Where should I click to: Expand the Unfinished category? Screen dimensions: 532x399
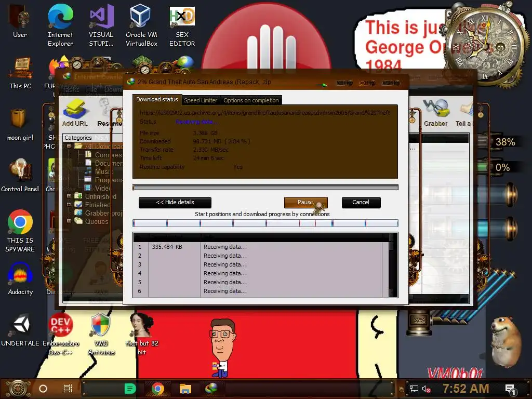click(69, 196)
